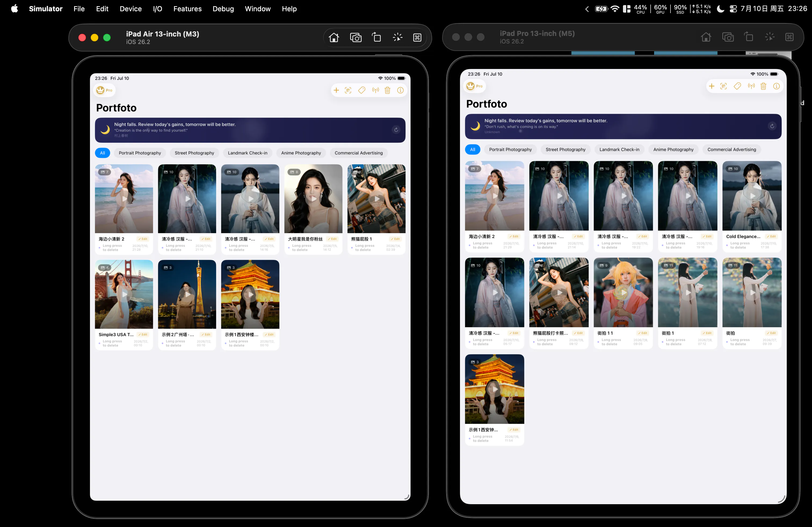Image resolution: width=812 pixels, height=527 pixels.
Task: Click the macOS date and time 23:26
Action: coord(774,9)
